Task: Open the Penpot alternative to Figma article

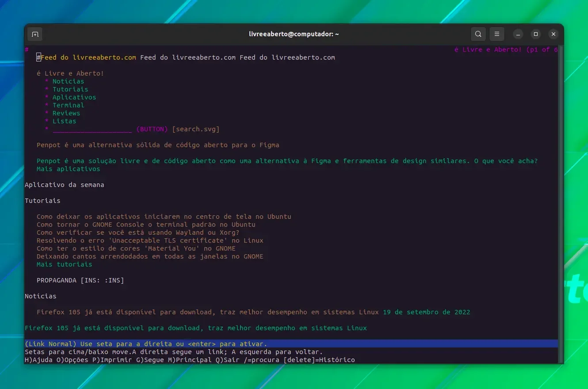Action: tap(158, 145)
